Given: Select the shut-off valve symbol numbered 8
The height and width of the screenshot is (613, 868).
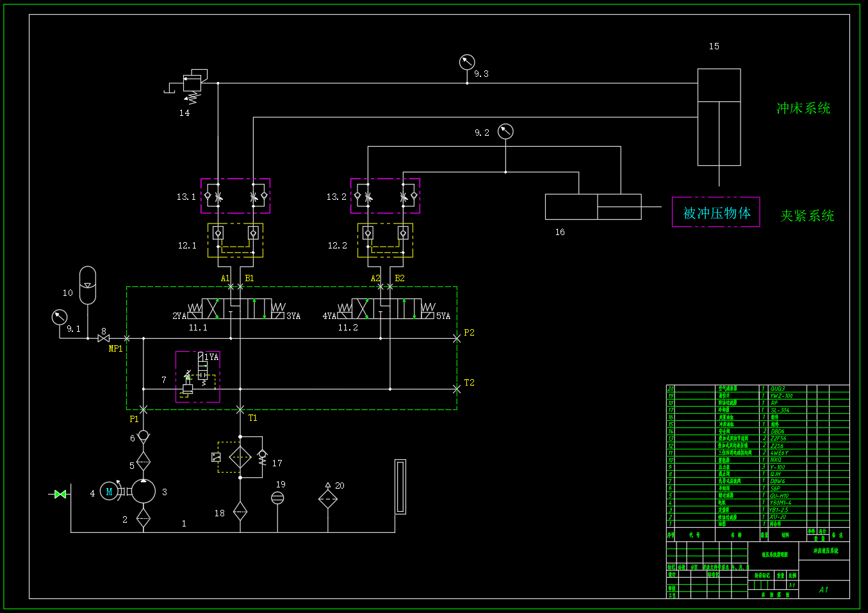Looking at the screenshot, I should tap(103, 338).
